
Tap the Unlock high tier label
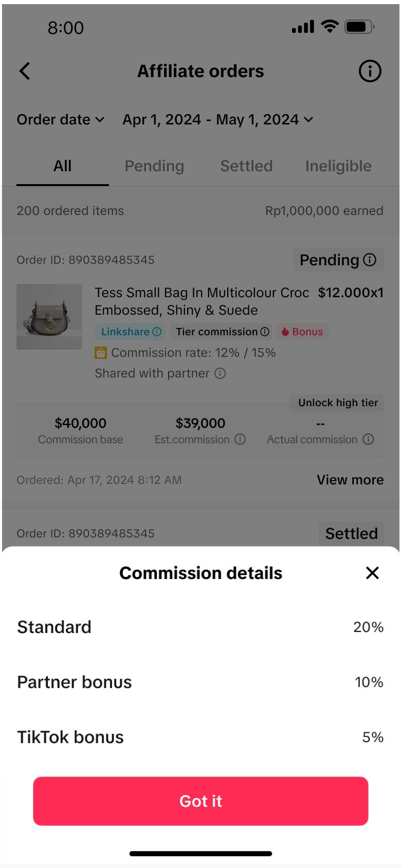point(338,403)
